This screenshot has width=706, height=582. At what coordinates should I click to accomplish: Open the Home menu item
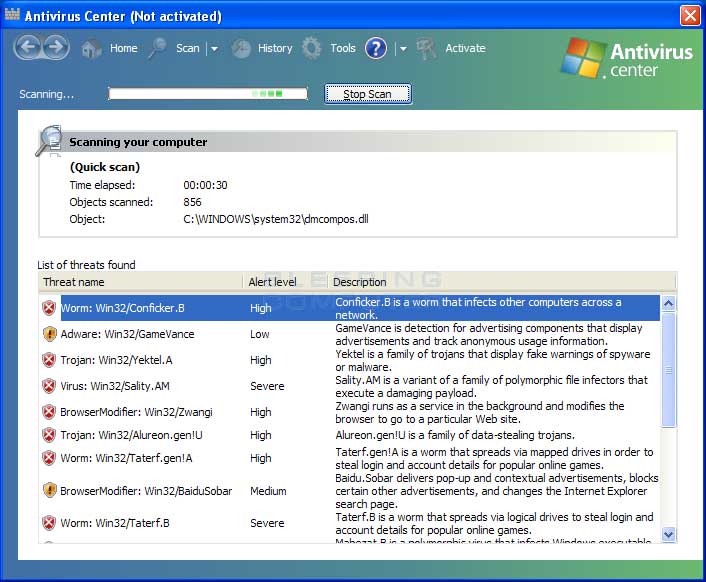[x=124, y=48]
